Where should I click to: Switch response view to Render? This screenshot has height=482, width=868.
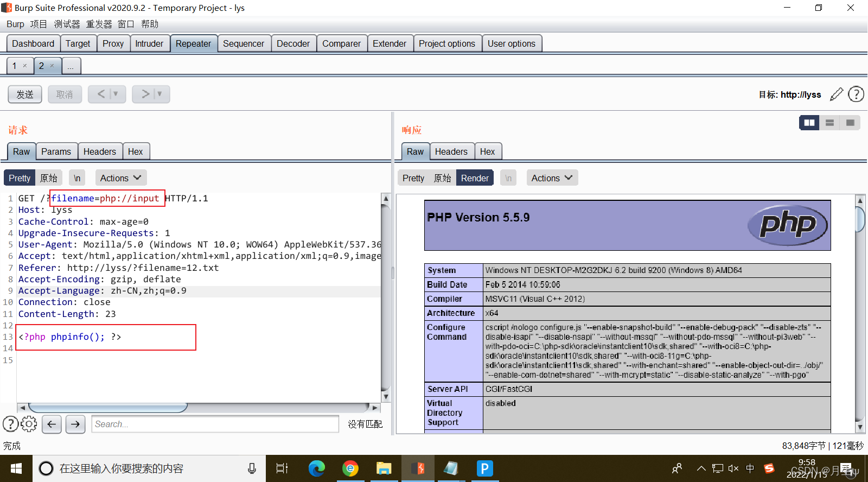(475, 178)
